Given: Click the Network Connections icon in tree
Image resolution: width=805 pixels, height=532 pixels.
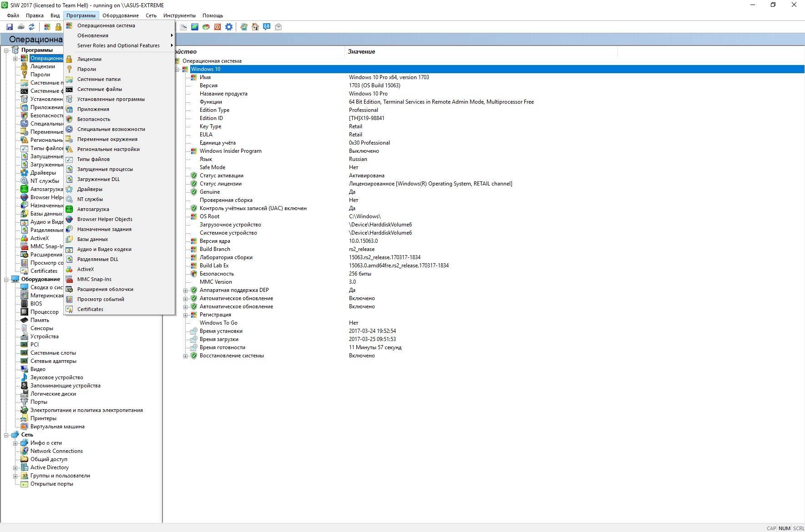Looking at the screenshot, I should [24, 451].
